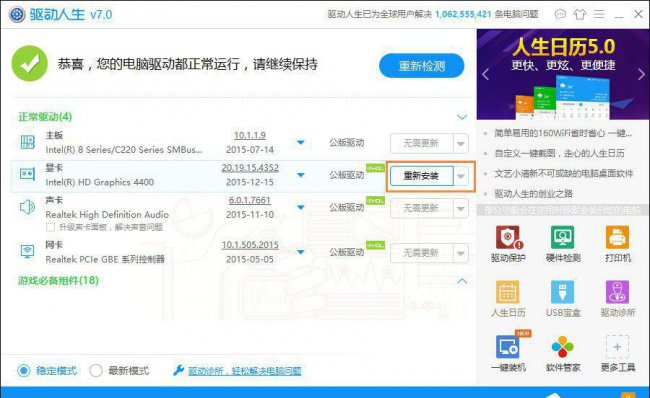
Task: Collapse the 正常驱动(4) section
Action: 462,117
